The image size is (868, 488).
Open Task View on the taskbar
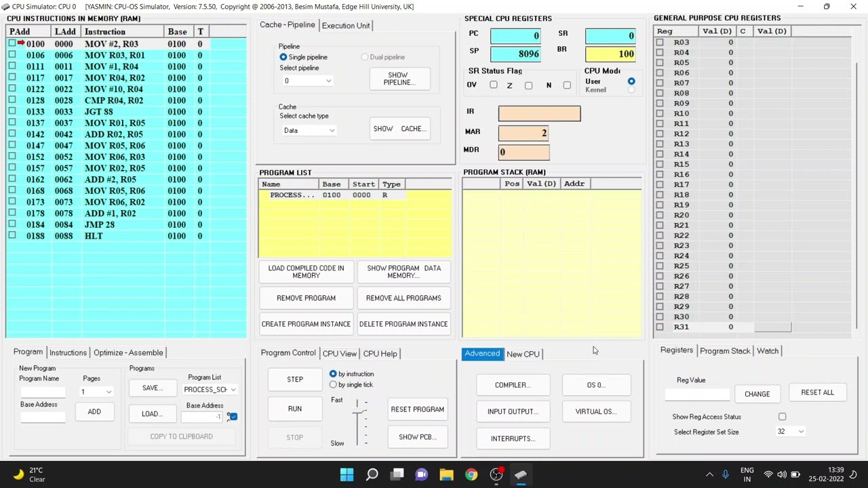(x=397, y=474)
